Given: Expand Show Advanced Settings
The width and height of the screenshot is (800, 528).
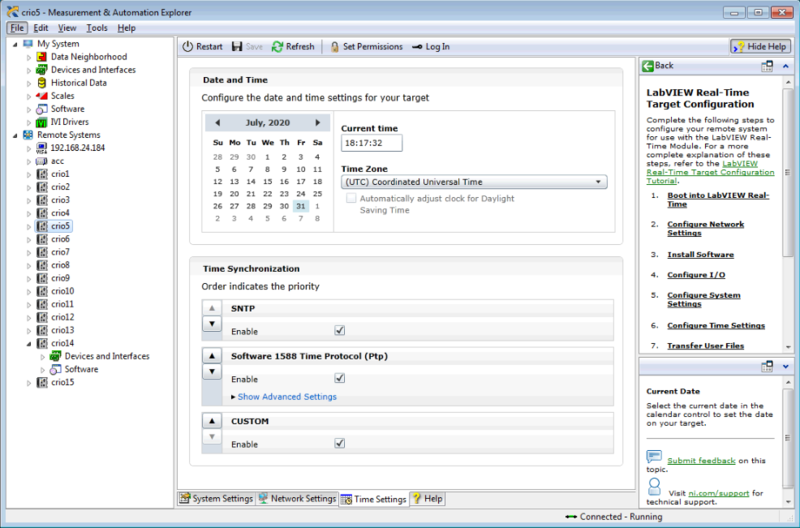Looking at the screenshot, I should (x=284, y=396).
